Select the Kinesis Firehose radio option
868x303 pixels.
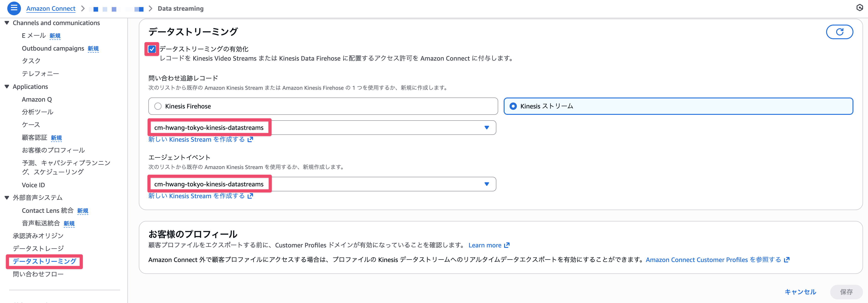(x=158, y=106)
